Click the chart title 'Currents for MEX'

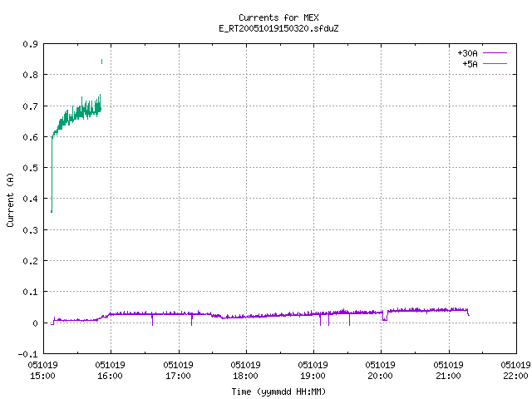click(x=278, y=17)
